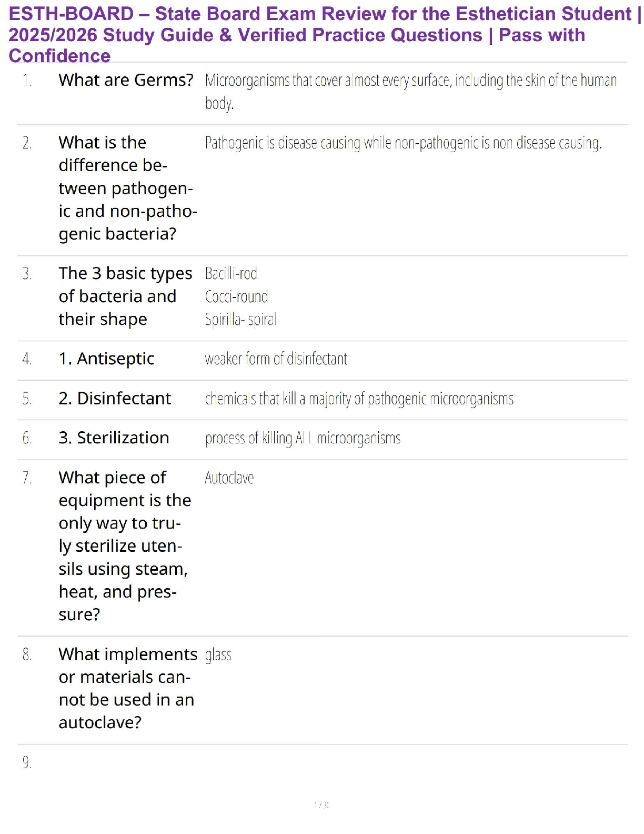Click 'The 3 basic types of bacteria' question
This screenshot has width=644, height=834.
click(125, 296)
